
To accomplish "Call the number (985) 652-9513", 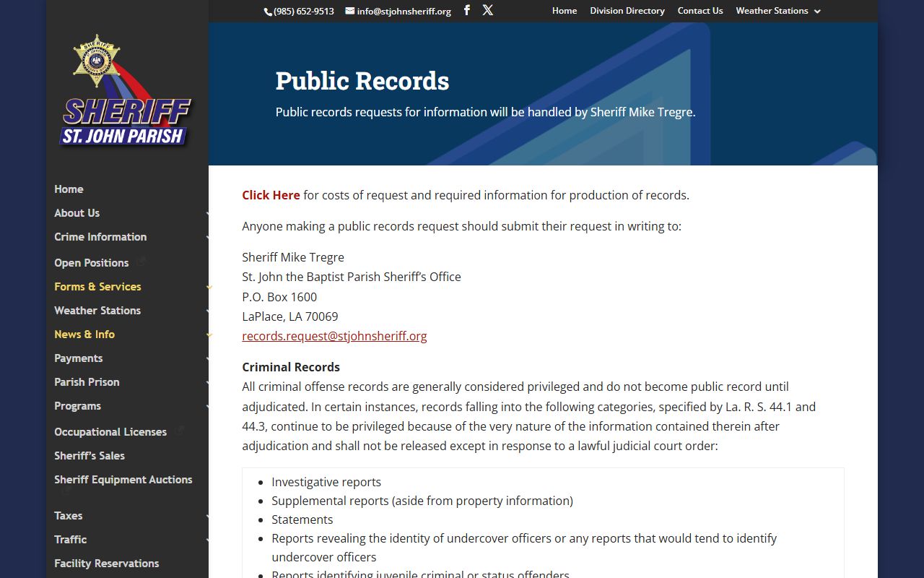I will [x=304, y=12].
